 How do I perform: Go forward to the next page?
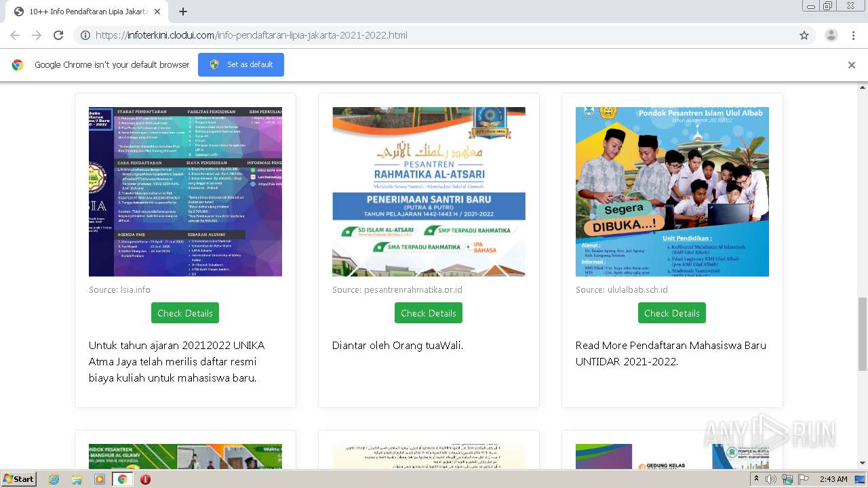click(37, 35)
